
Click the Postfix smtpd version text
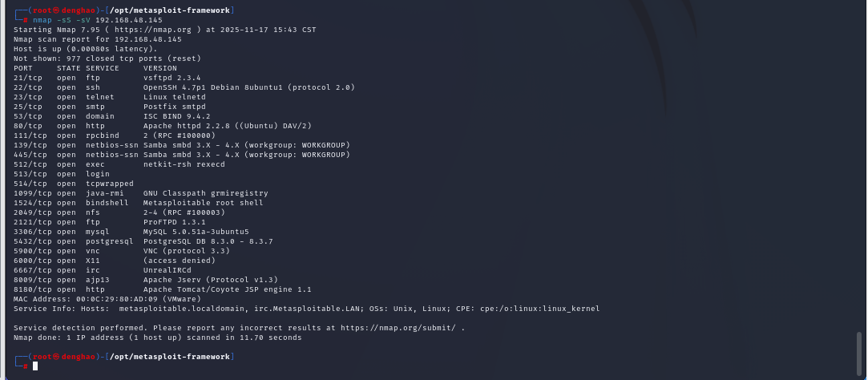[174, 107]
